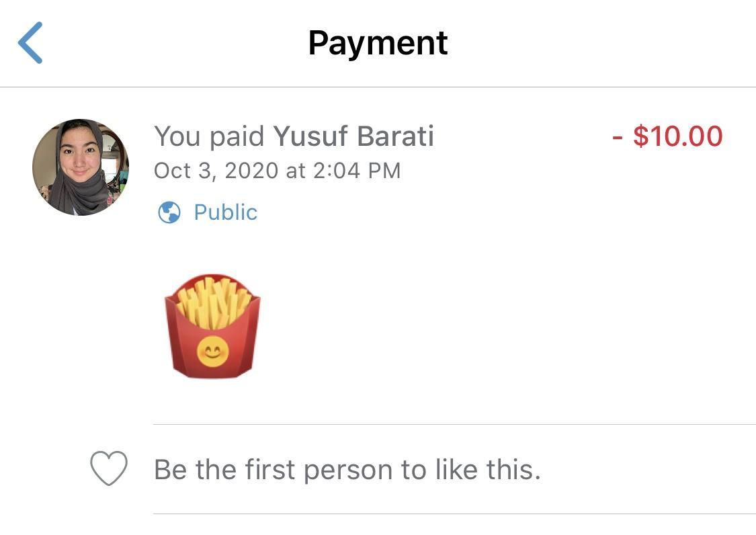Click the yellow fries sticking out of the box
This screenshot has height=535, width=756.
[x=214, y=301]
